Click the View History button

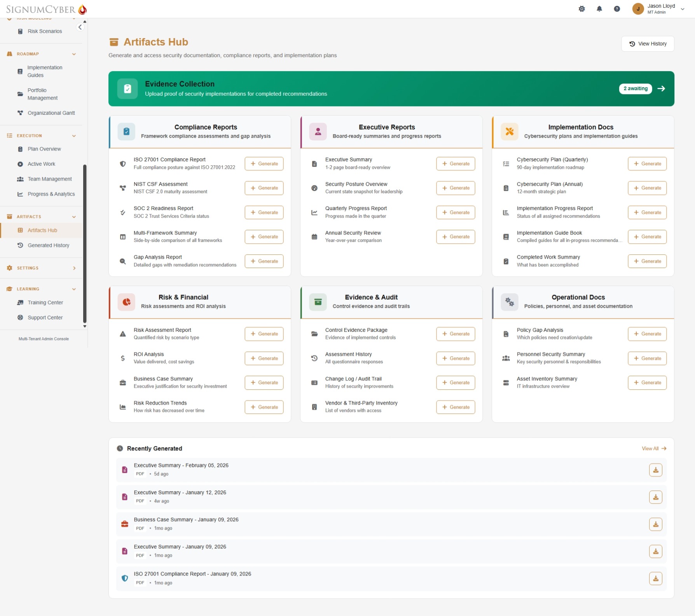point(648,44)
